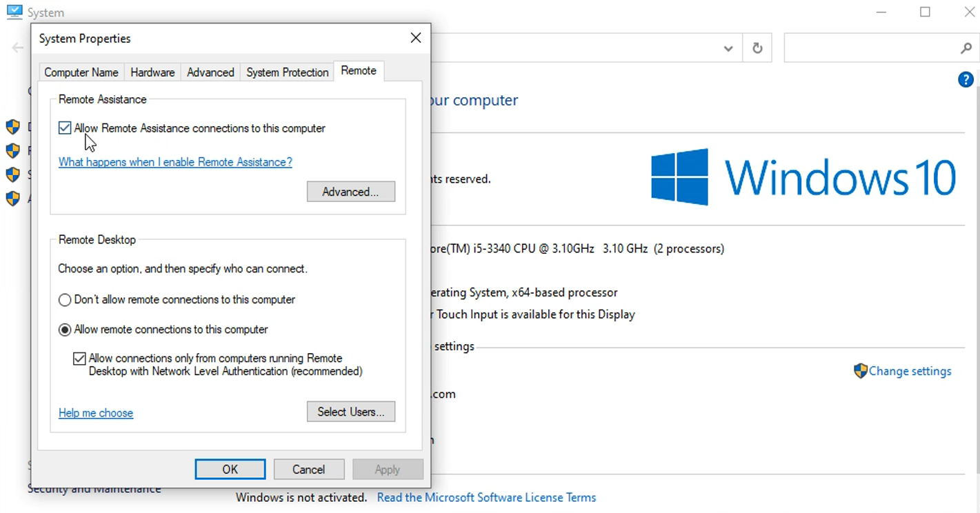
Task: Click the search magnifier icon
Action: coord(966,48)
